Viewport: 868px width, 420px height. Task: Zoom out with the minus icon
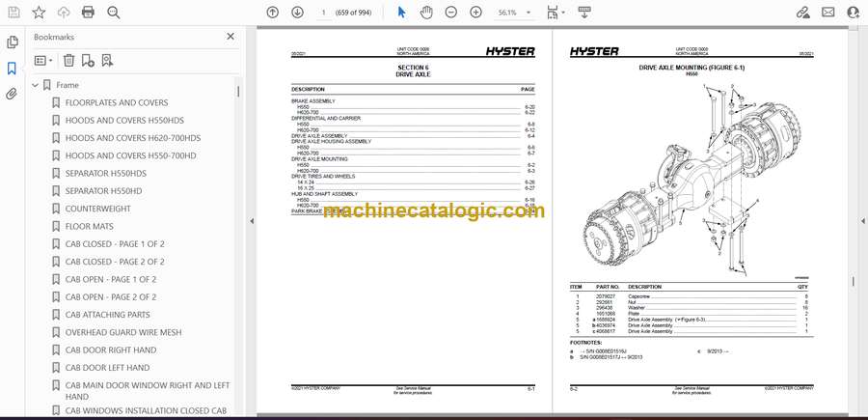(451, 13)
